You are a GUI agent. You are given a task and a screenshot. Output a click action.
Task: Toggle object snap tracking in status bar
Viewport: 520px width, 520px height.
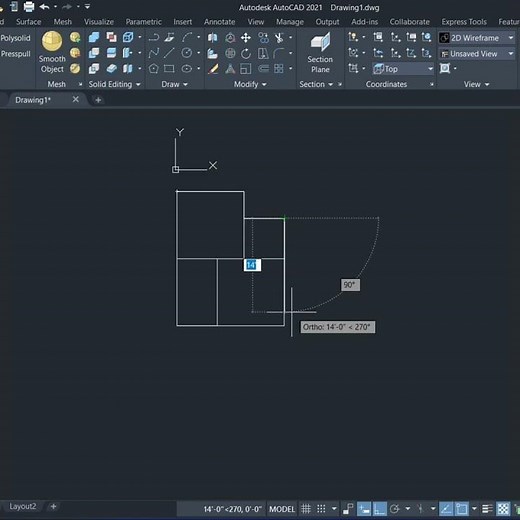tap(446, 509)
